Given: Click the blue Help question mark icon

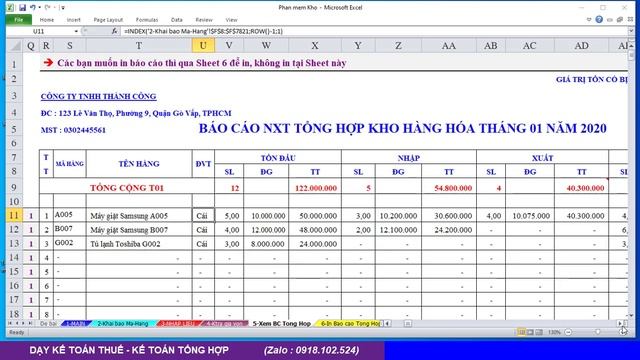Looking at the screenshot, I should tap(599, 19).
